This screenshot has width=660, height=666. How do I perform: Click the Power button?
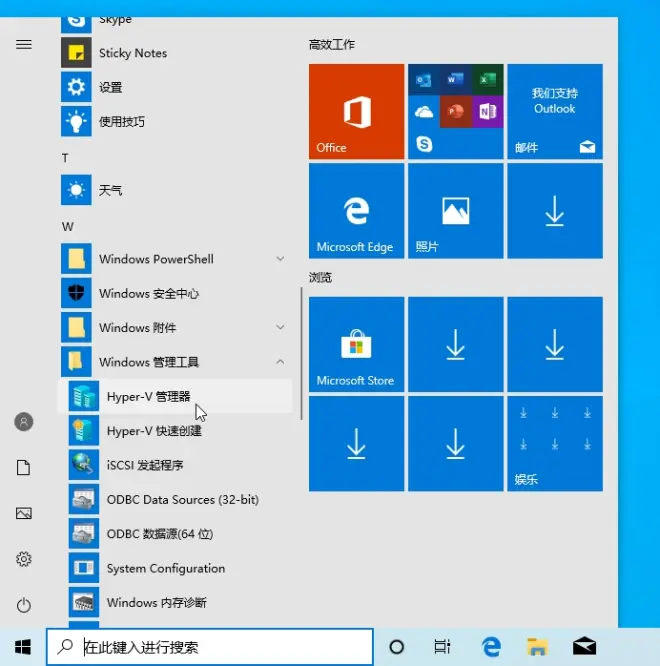(24, 605)
